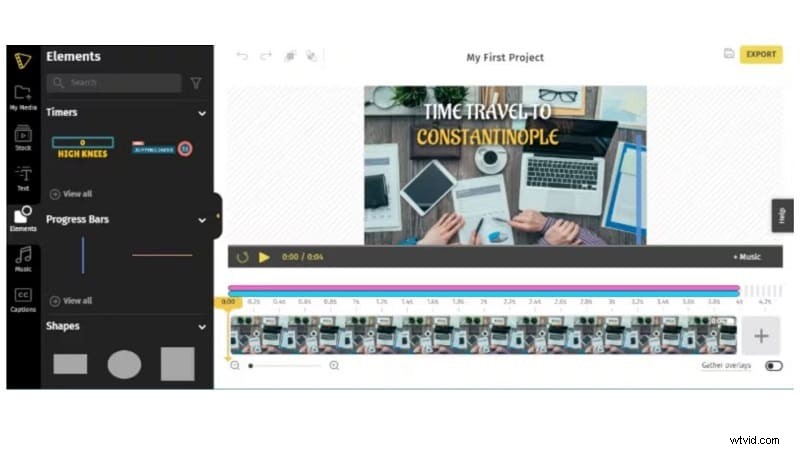The image size is (800, 450).
Task: View all Timers
Action: 71,194
